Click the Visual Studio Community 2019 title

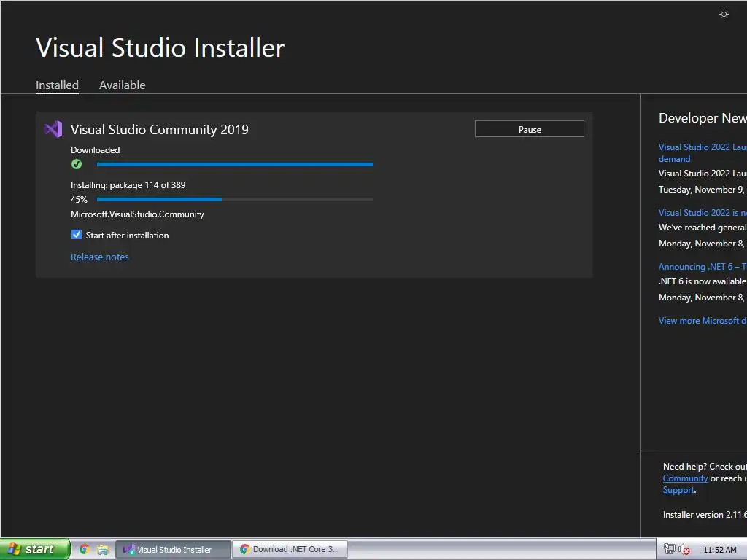[x=160, y=130]
